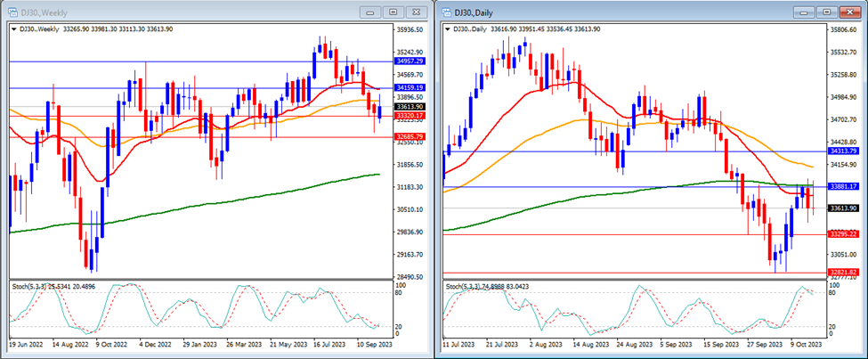868x359 pixels.
Task: Click the DJ30.,Daily window title text
Action: (474, 12)
